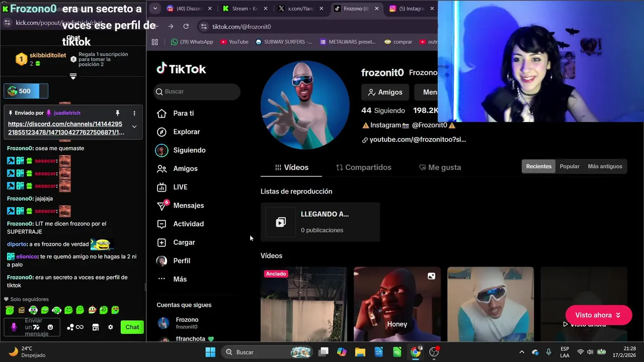Image resolution: width=644 pixels, height=362 pixels.
Task: Open the browser apps grid icon
Action: pos(155,42)
